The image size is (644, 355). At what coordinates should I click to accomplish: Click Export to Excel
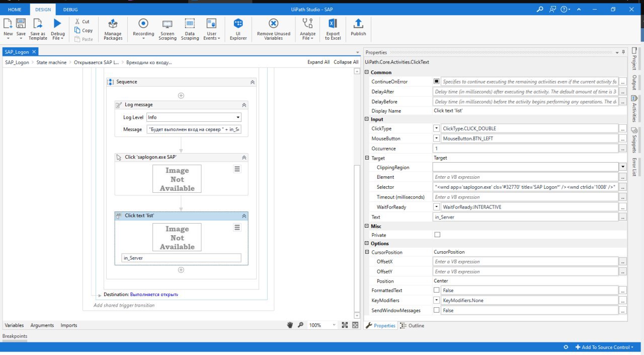pos(333,29)
